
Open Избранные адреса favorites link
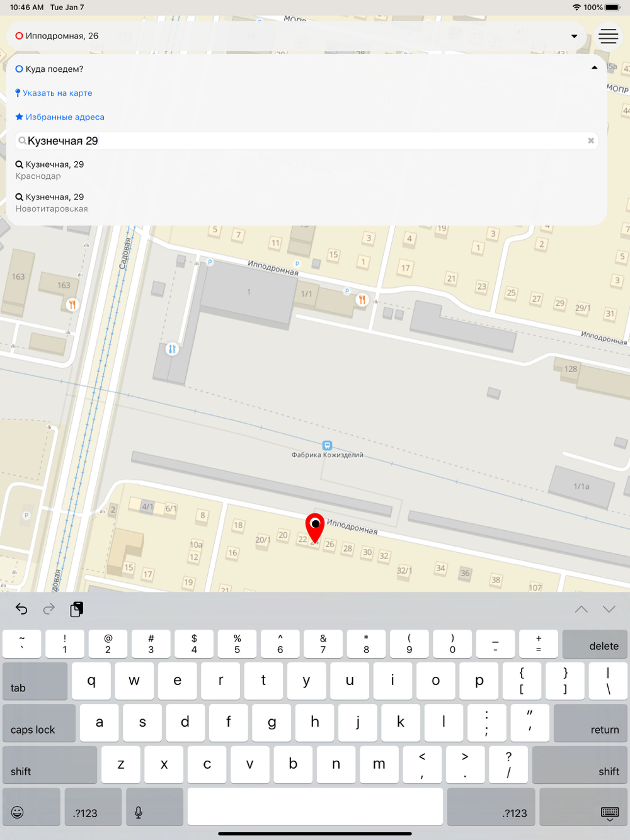click(60, 117)
